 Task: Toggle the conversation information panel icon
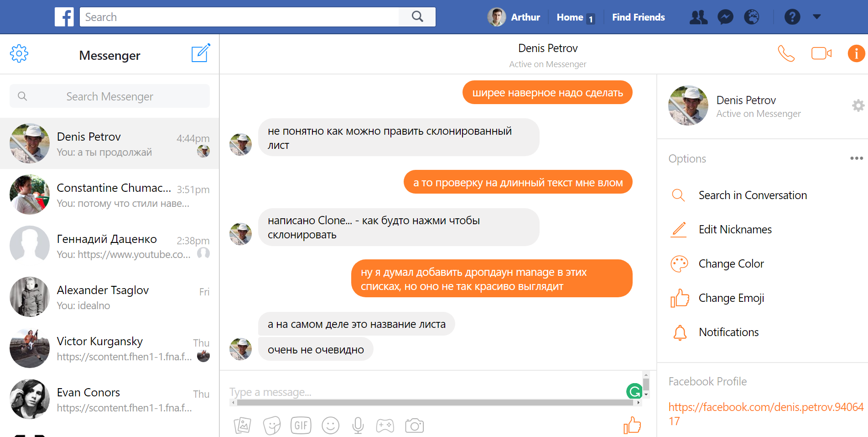[856, 53]
